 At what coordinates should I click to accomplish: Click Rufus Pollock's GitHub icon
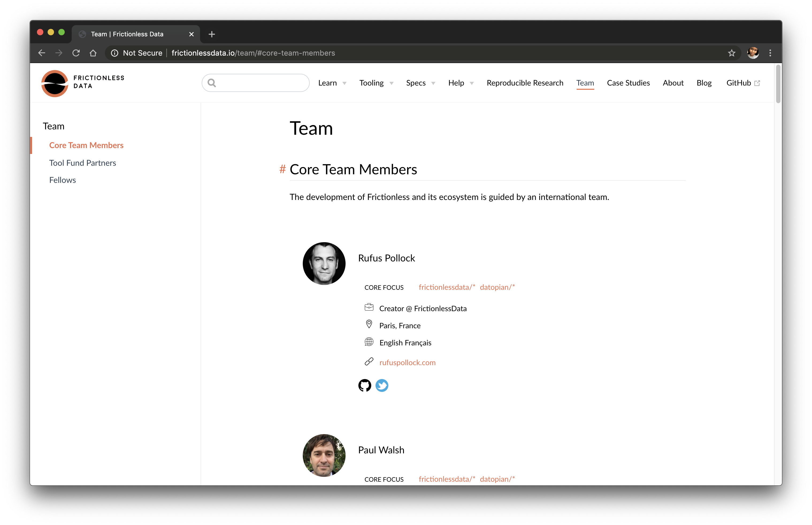point(365,385)
